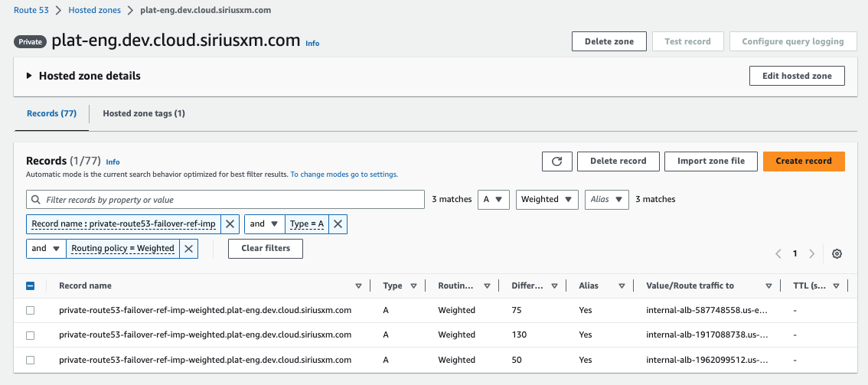
Task: Focus the filter records search field
Action: click(225, 200)
